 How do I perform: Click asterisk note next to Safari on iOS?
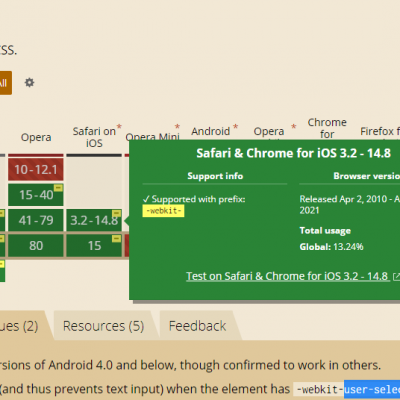tap(119, 127)
